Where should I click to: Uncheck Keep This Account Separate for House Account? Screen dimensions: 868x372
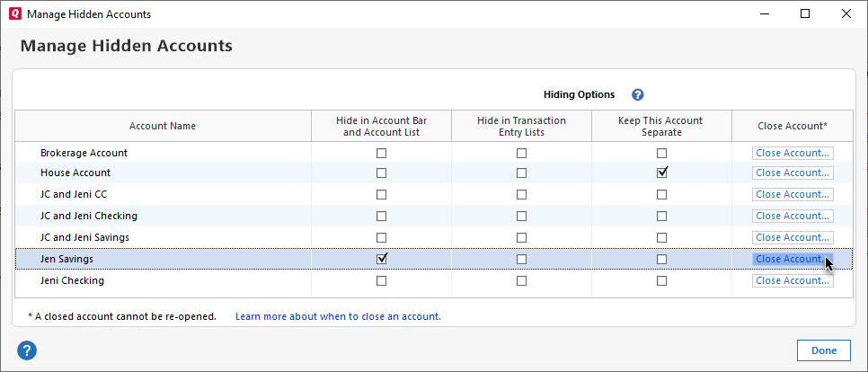point(662,173)
